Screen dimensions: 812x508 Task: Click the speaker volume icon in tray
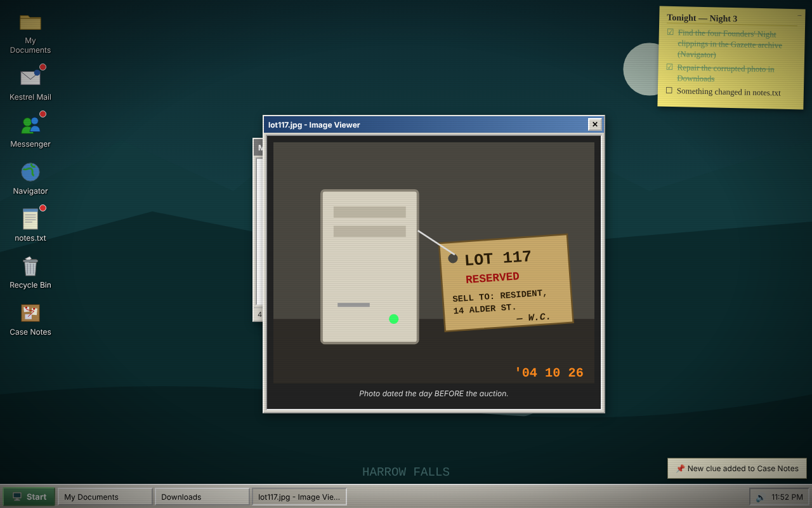[x=760, y=497]
